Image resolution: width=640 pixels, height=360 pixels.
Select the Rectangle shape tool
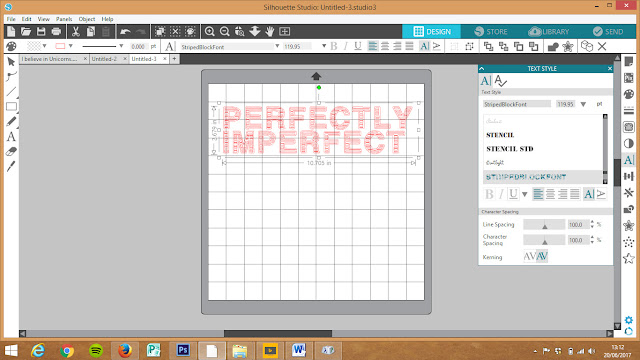pyautogui.click(x=11, y=107)
